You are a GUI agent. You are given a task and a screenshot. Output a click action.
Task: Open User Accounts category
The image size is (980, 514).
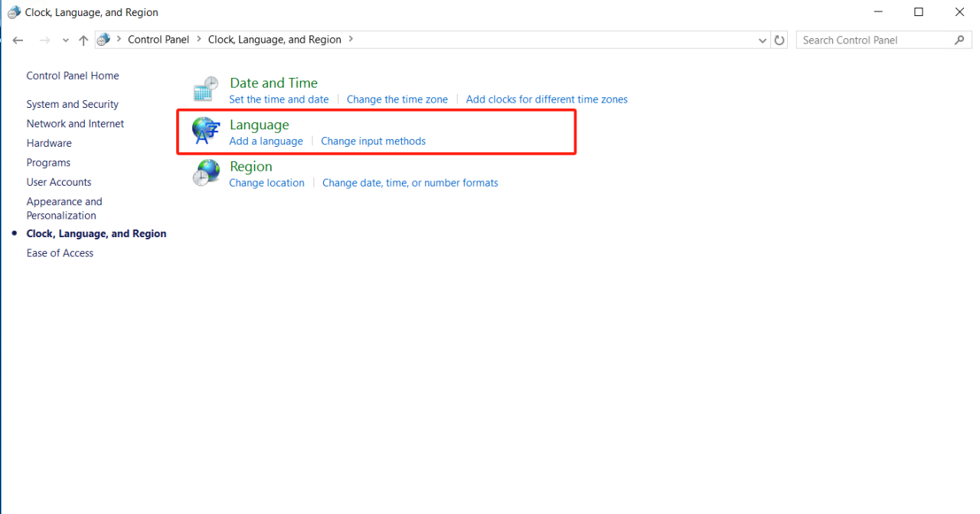[x=59, y=182]
